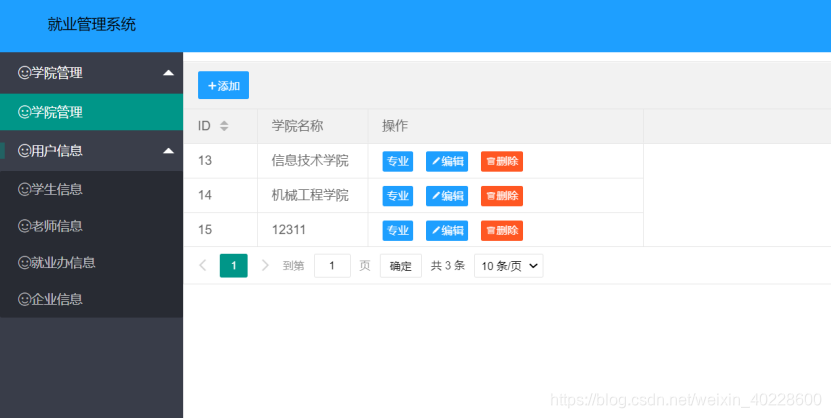The height and width of the screenshot is (418, 831).
Task: Click the smiley icon beside 用户信息
Action: pos(24,151)
